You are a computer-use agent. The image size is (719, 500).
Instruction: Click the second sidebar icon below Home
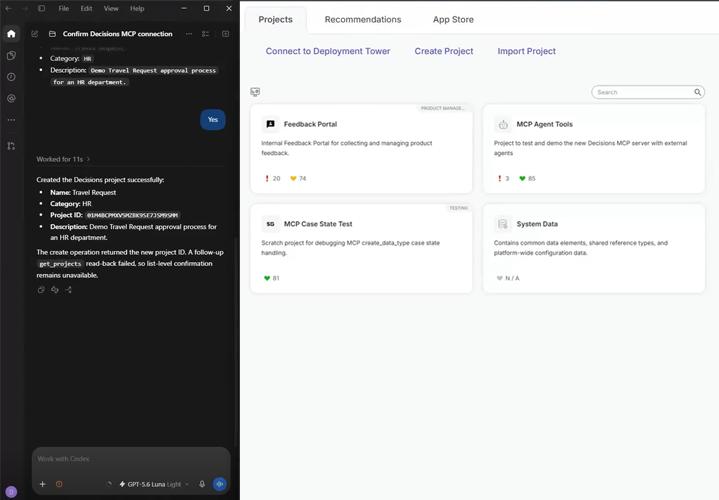(x=11, y=56)
